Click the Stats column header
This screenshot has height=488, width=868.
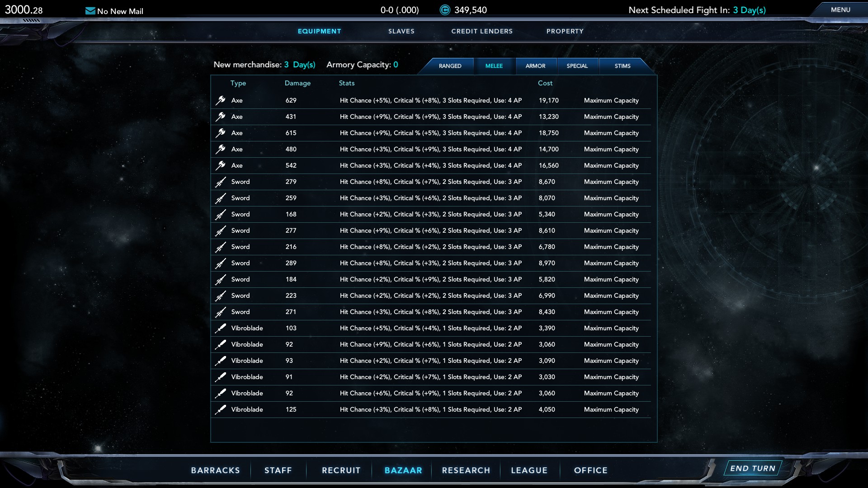point(347,83)
